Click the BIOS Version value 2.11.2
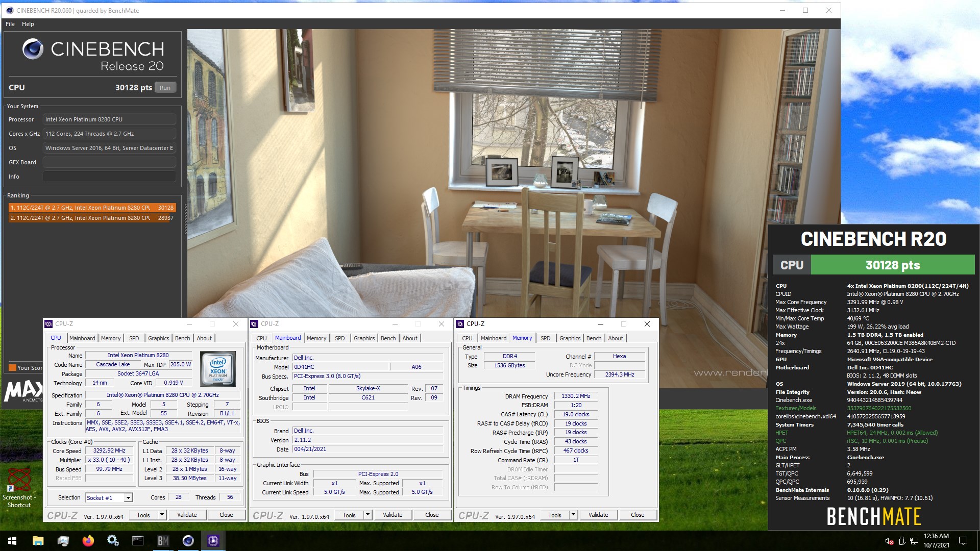The width and height of the screenshot is (980, 551). coord(367,440)
